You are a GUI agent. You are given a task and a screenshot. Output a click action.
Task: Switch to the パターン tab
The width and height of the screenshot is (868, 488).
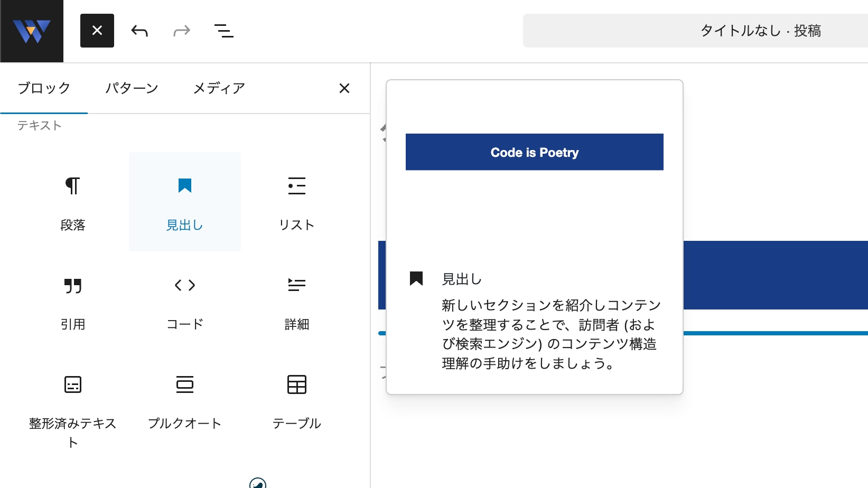tap(132, 88)
